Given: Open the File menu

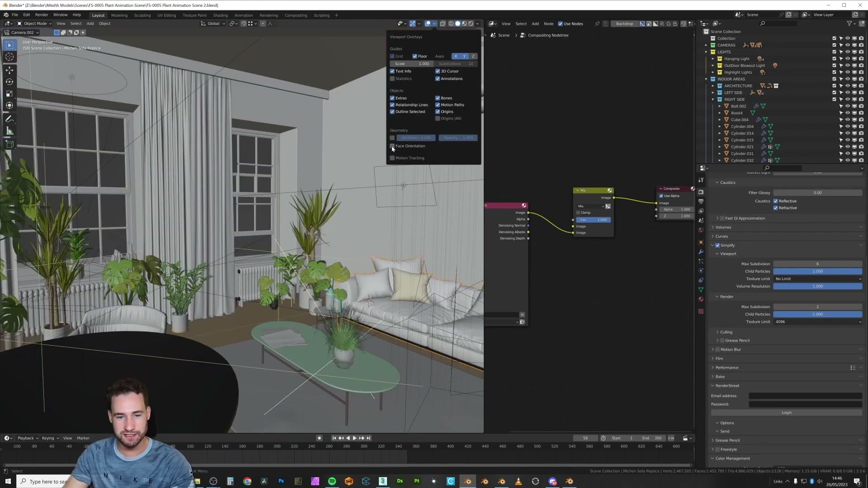Looking at the screenshot, I should coord(15,15).
